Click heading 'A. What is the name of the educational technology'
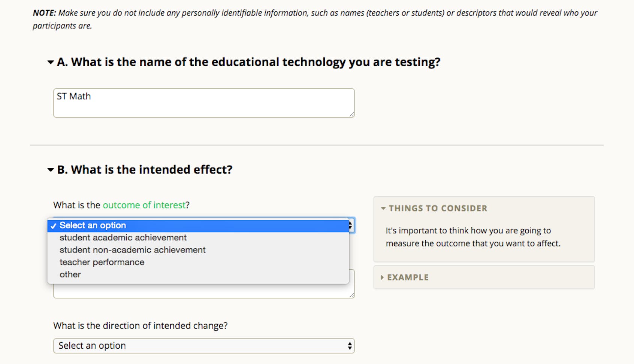 click(x=250, y=62)
